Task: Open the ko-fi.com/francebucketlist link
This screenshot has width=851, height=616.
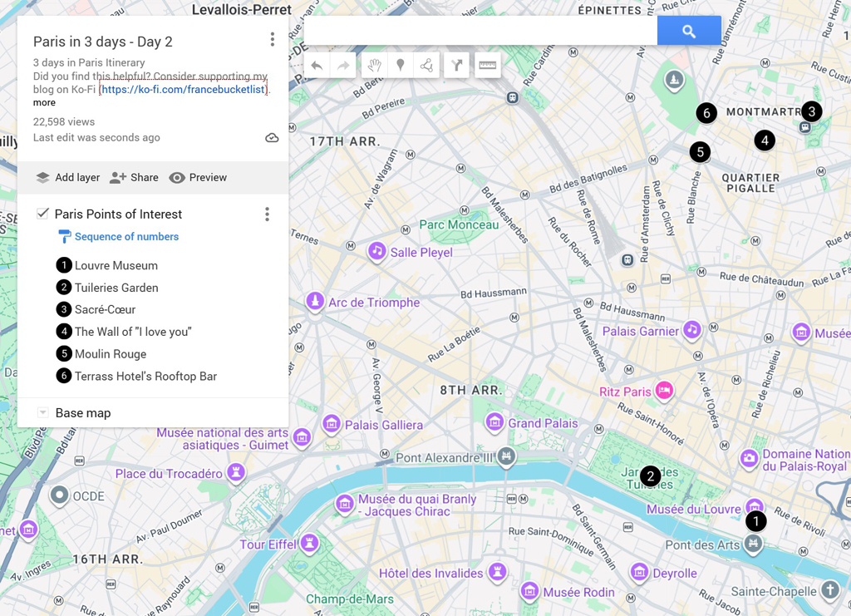Action: coord(184,89)
